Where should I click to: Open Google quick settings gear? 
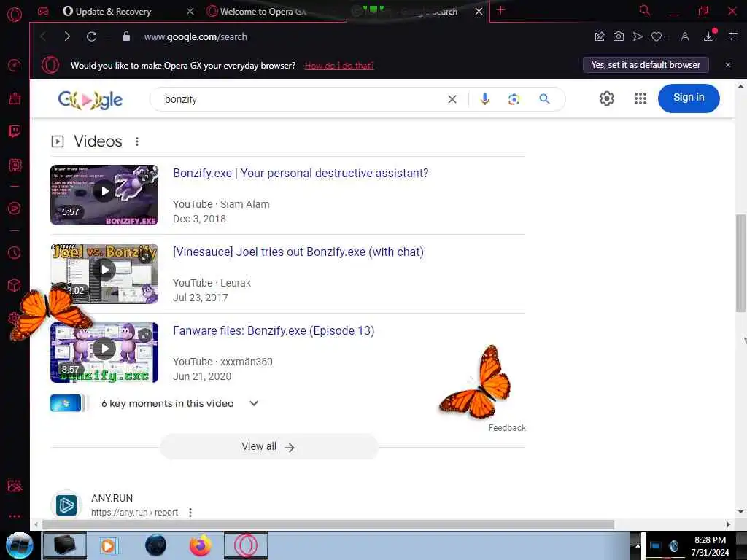coord(606,98)
